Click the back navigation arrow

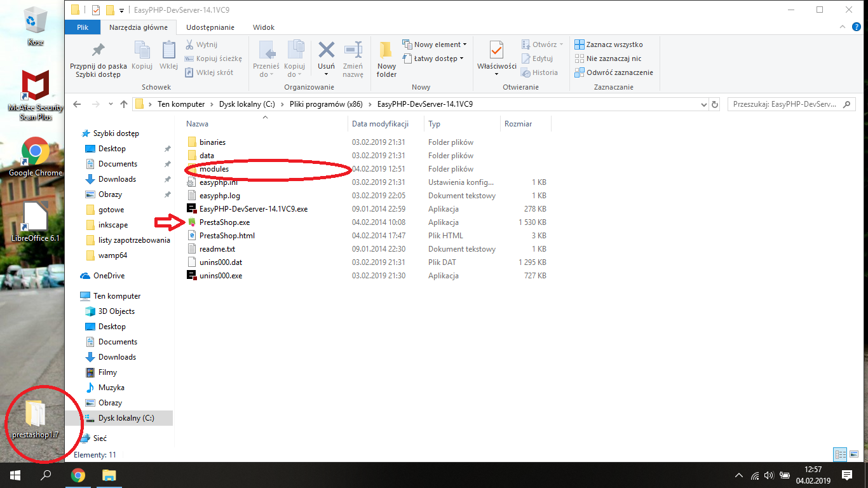coord(77,104)
